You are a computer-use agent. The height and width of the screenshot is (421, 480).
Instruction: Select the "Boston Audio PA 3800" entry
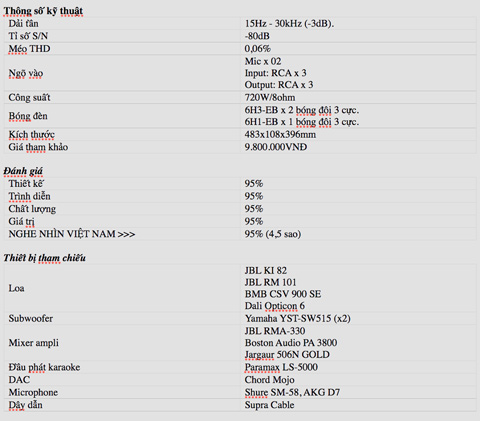tap(291, 343)
